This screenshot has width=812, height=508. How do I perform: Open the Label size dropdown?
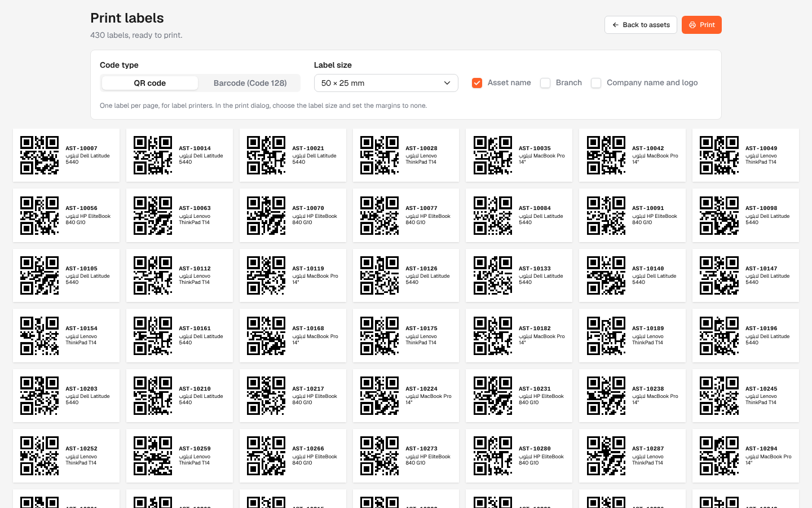386,83
